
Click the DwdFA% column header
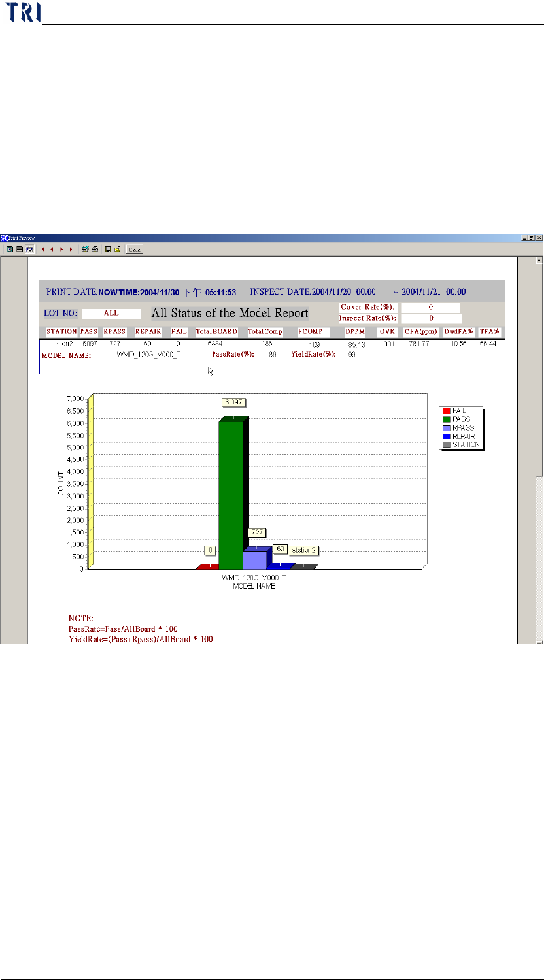(x=458, y=332)
